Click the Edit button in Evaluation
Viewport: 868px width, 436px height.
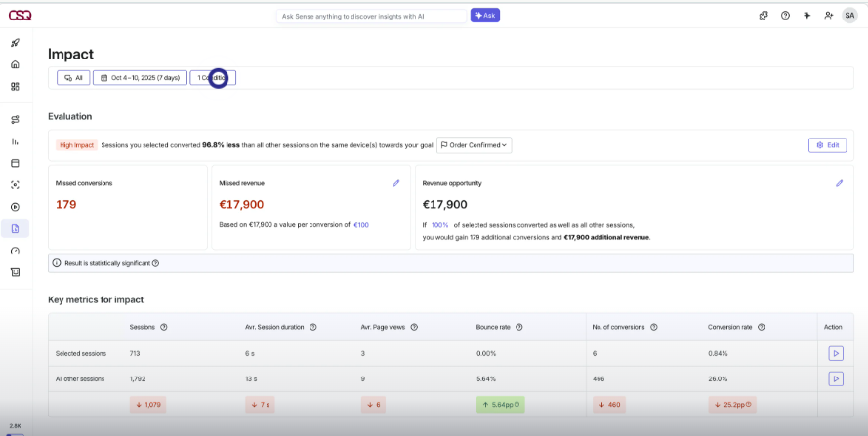point(828,145)
